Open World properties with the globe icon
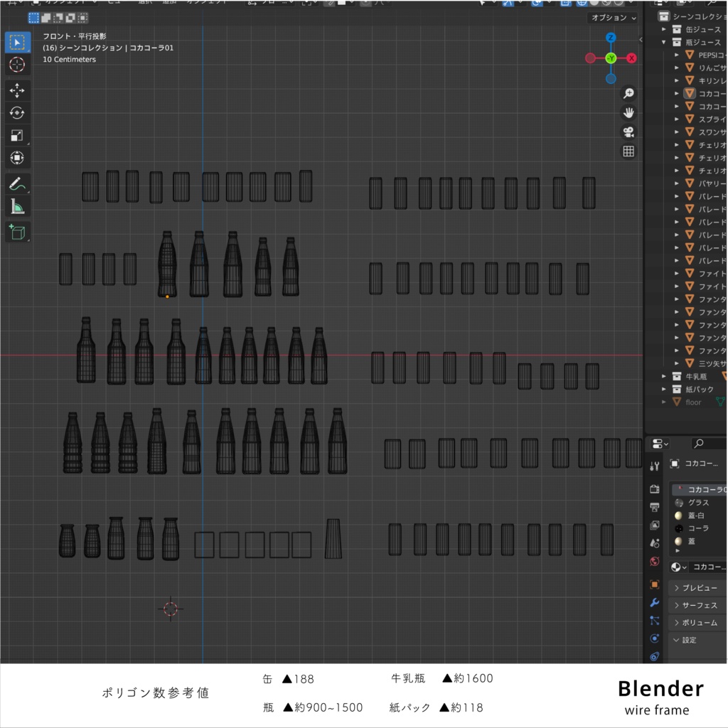 click(x=654, y=561)
